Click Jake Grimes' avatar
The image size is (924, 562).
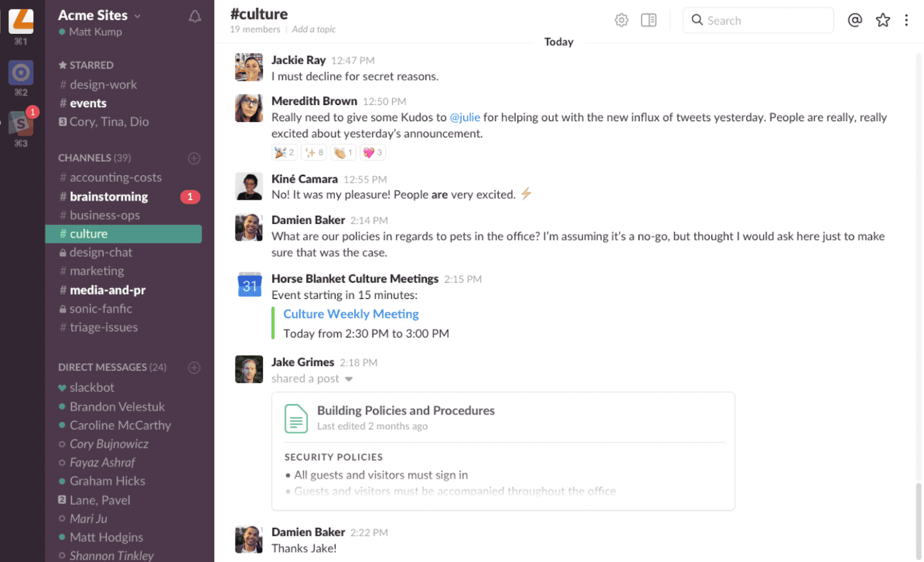249,369
